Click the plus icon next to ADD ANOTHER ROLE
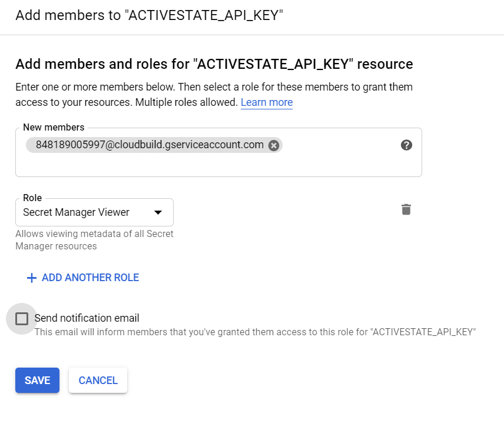The height and width of the screenshot is (427, 504). pyautogui.click(x=32, y=277)
